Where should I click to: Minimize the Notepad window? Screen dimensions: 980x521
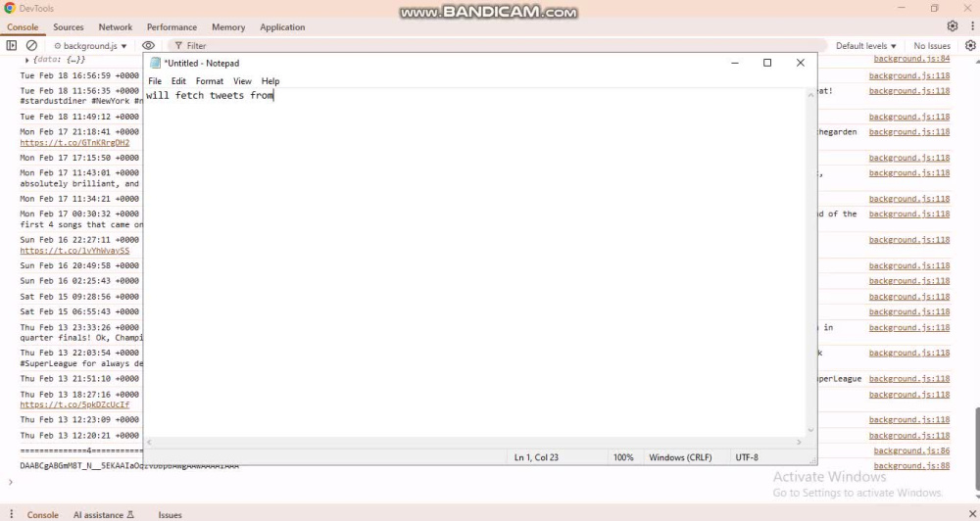[x=735, y=63]
